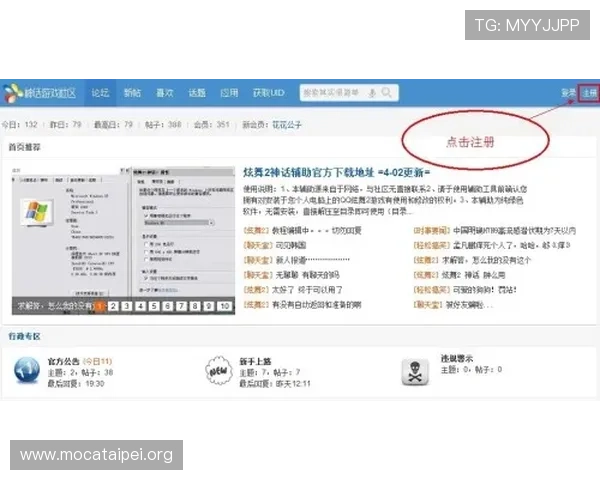Screen dimensions: 600x480
Task: Open post 有没有自动返回和准备的啊
Action: click(x=316, y=305)
